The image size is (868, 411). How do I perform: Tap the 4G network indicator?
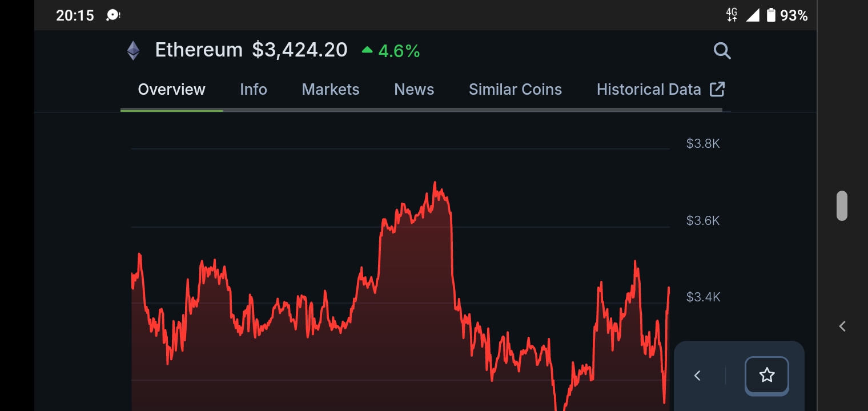click(732, 15)
